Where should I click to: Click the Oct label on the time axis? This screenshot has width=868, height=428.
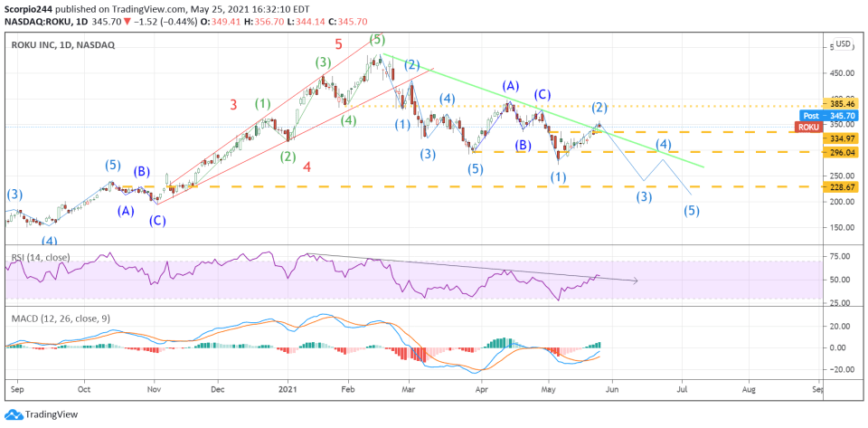85,390
